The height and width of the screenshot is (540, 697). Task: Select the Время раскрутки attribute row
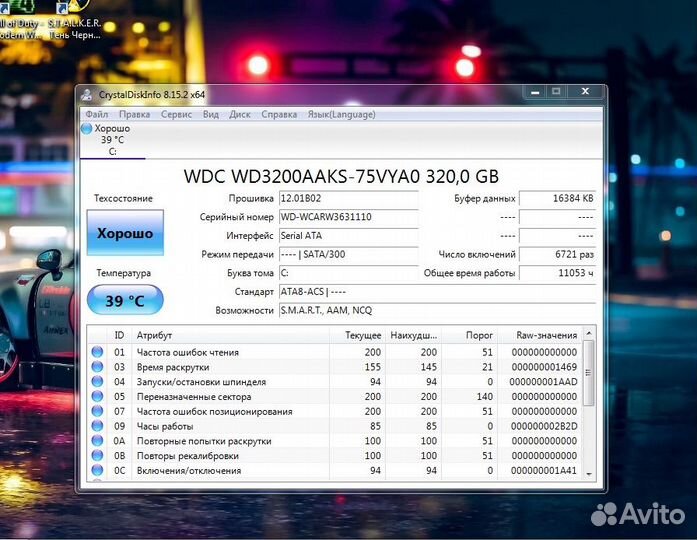coord(335,367)
